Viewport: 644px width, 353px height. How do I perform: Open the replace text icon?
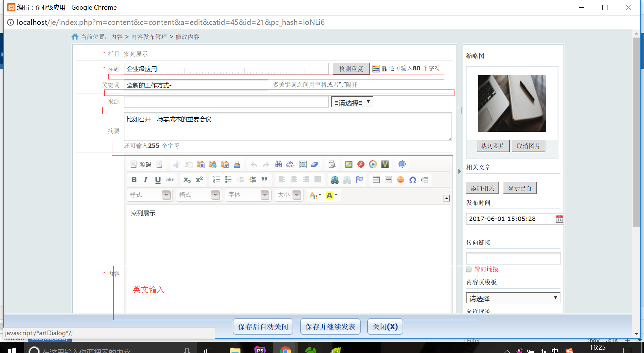click(290, 164)
